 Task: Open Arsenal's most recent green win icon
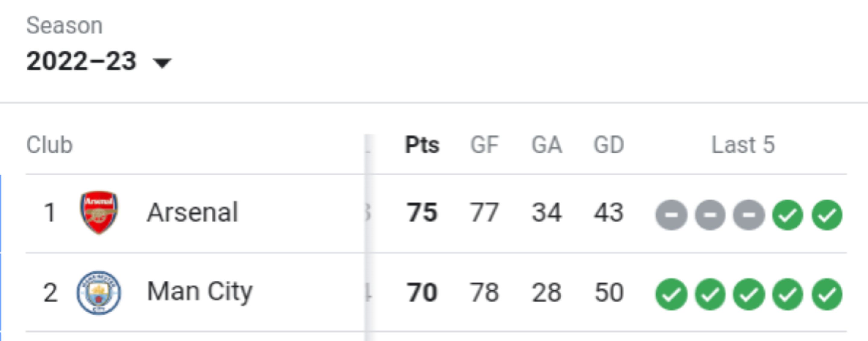827,215
